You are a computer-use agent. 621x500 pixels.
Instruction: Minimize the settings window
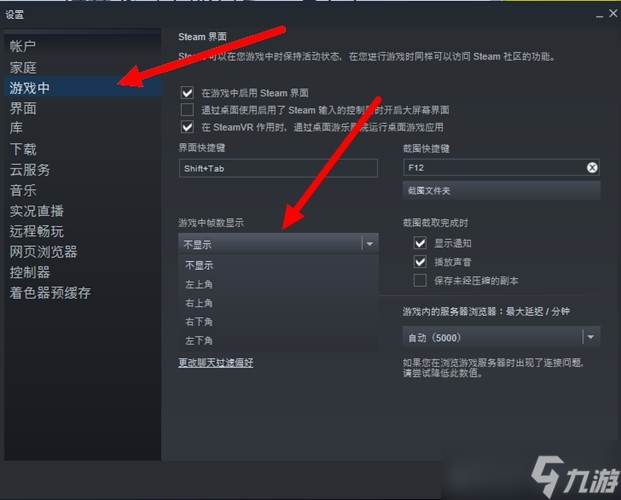600,15
